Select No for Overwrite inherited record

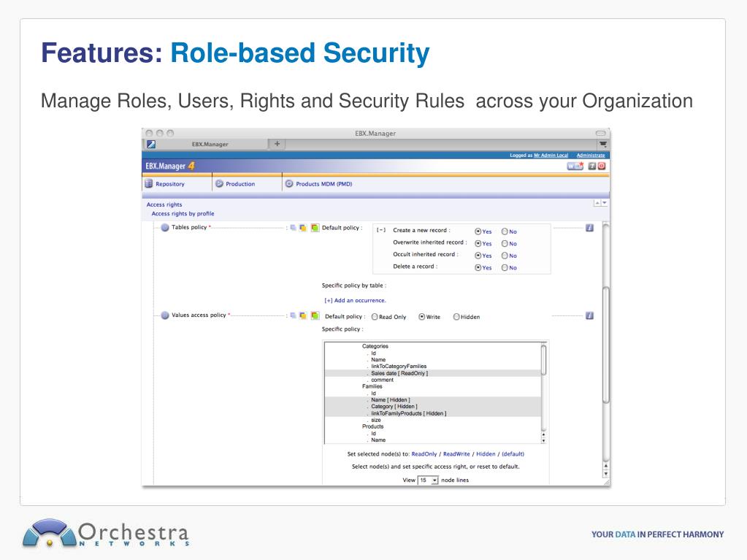tap(505, 243)
